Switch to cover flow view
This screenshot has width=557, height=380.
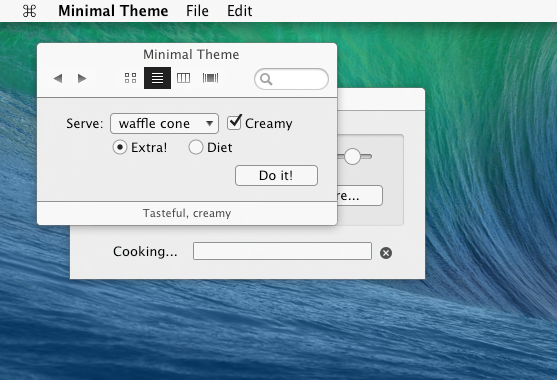pyautogui.click(x=210, y=78)
